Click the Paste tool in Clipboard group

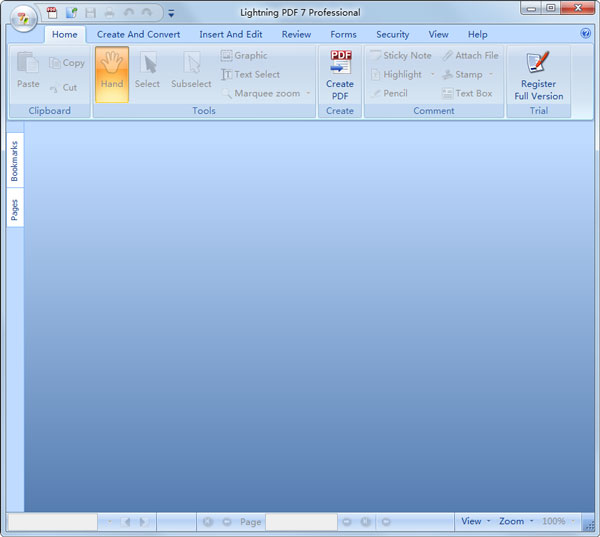click(28, 70)
